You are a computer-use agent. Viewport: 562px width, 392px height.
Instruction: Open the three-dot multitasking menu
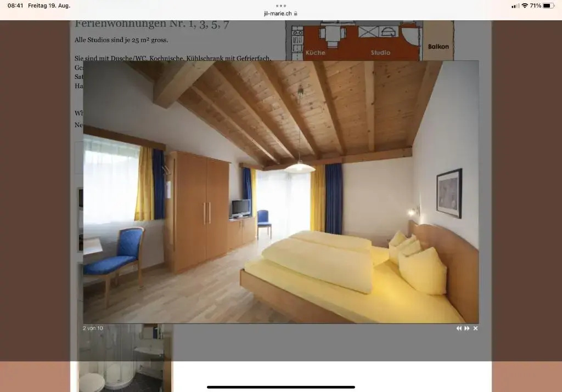[281, 5]
